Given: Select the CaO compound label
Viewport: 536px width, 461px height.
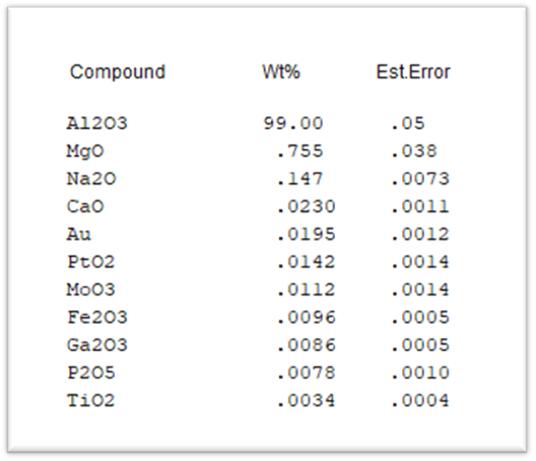Looking at the screenshot, I should [85, 206].
